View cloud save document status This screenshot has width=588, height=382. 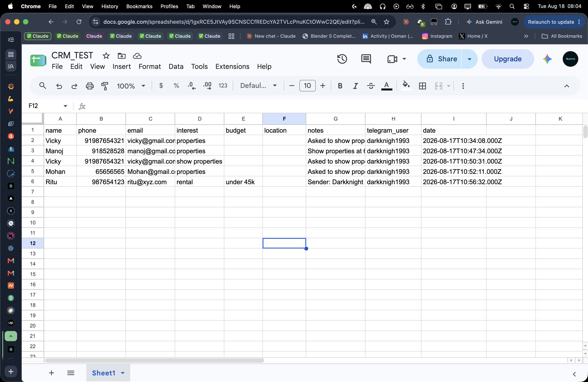coord(137,56)
